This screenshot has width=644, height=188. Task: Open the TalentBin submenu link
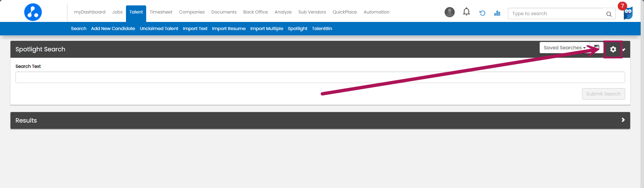(322, 29)
